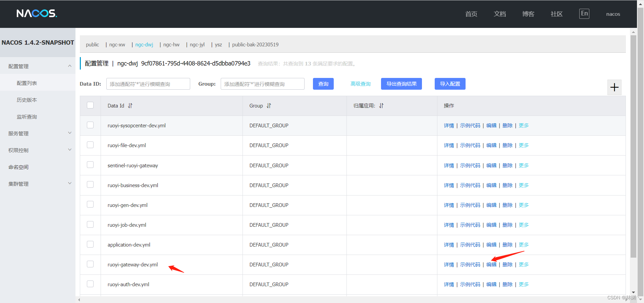This screenshot has width=644, height=303.
Task: Switch to ngc-jyl namespace tab
Action: tap(197, 44)
